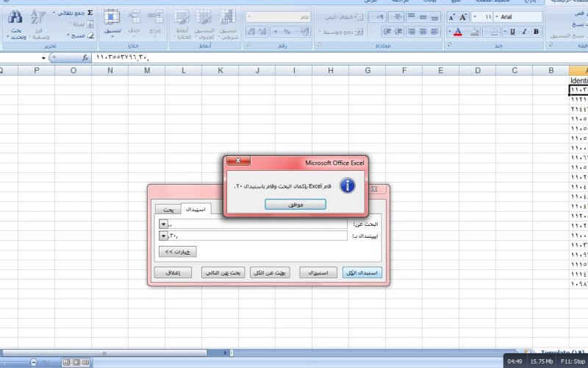Click the Cut (قص) command
This screenshot has width=588, height=368.
pos(578,13)
